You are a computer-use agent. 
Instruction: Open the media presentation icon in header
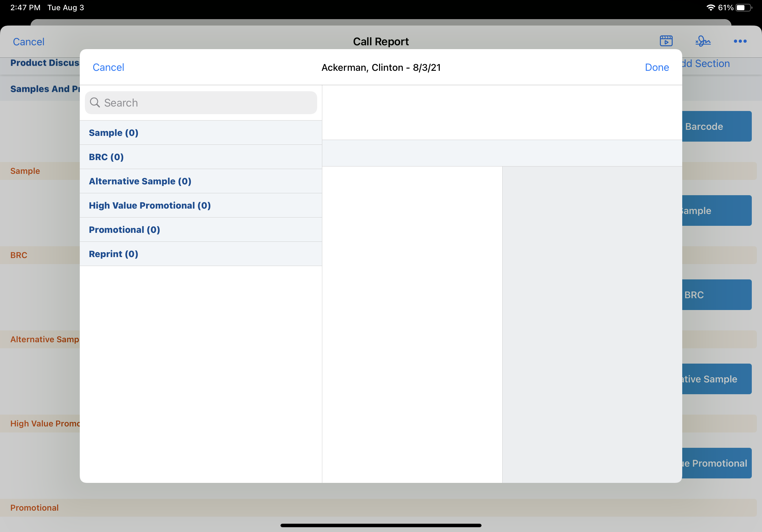(666, 41)
